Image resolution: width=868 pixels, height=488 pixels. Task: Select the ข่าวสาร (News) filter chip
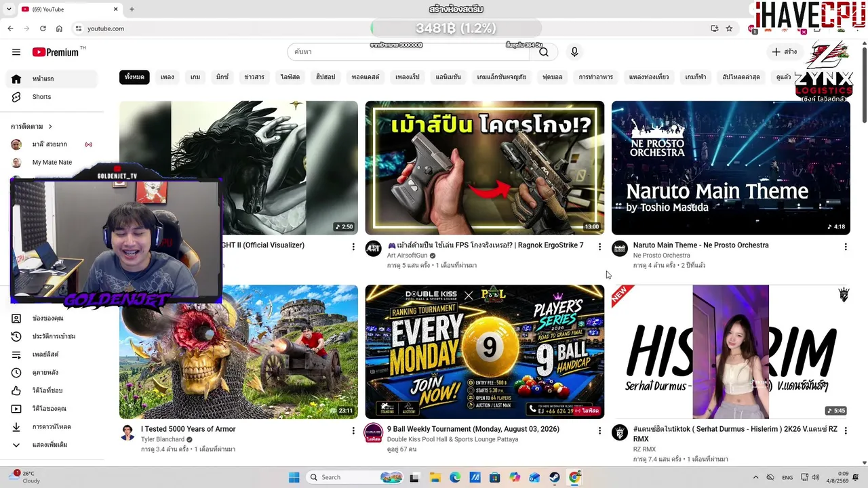pyautogui.click(x=254, y=77)
